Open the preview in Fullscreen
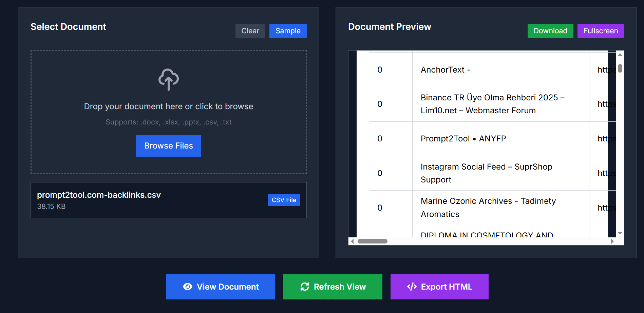This screenshot has height=313, width=644. click(601, 31)
